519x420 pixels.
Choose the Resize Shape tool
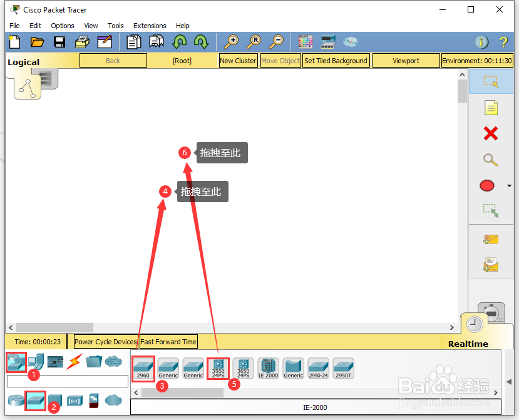point(491,210)
